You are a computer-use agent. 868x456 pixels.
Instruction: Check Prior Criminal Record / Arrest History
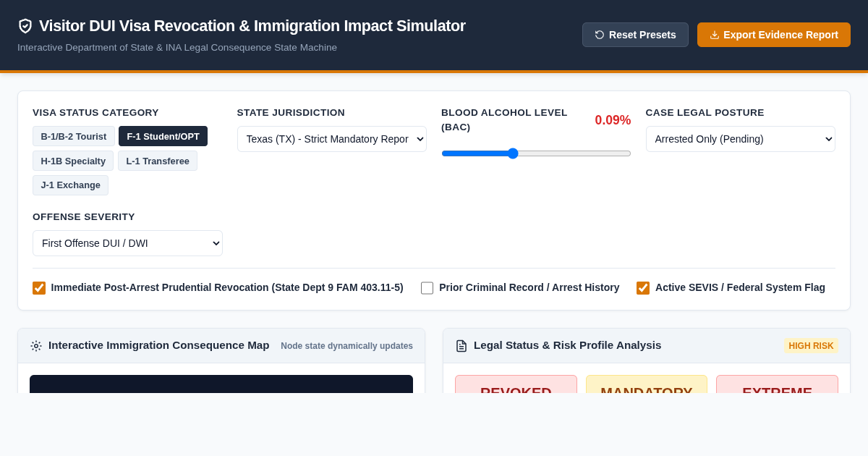point(427,288)
